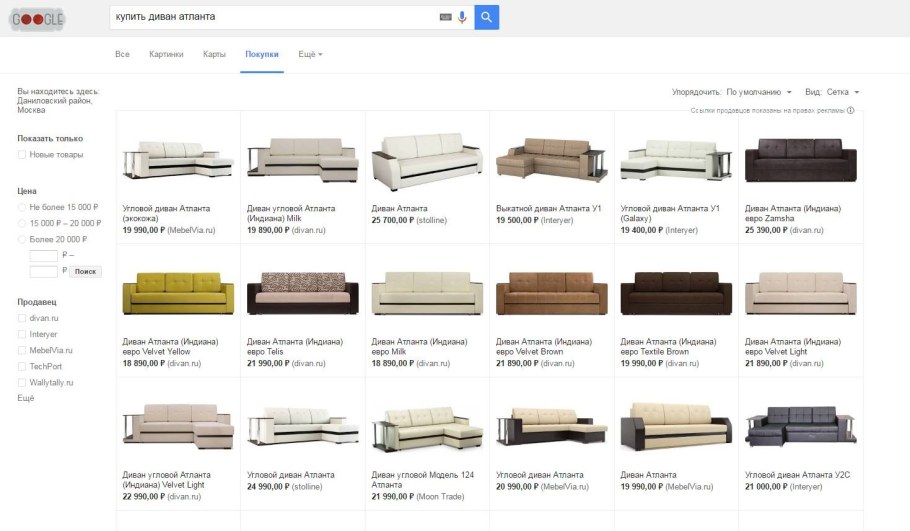910x531 pixels.
Task: Activate voice search microphone icon
Action: (x=462, y=17)
